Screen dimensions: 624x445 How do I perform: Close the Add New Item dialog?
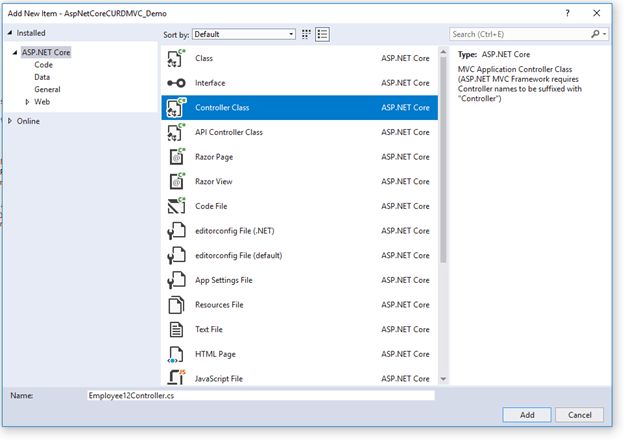click(x=597, y=13)
